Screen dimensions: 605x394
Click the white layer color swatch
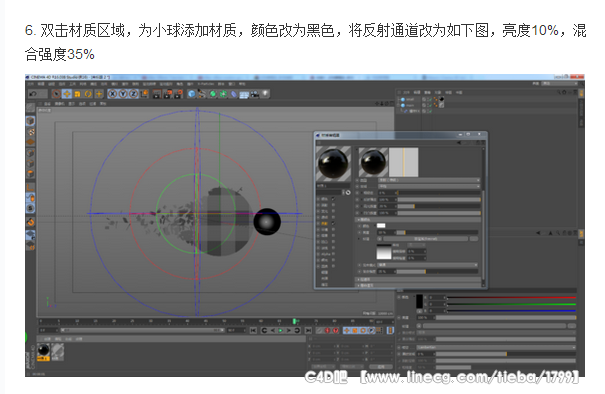tap(381, 226)
